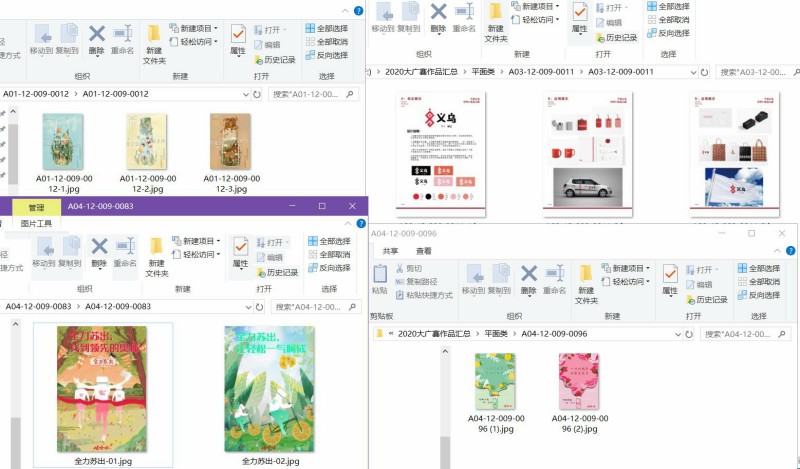Click History in A04-12-009-0083 window
The width and height of the screenshot is (800, 469).
point(277,273)
